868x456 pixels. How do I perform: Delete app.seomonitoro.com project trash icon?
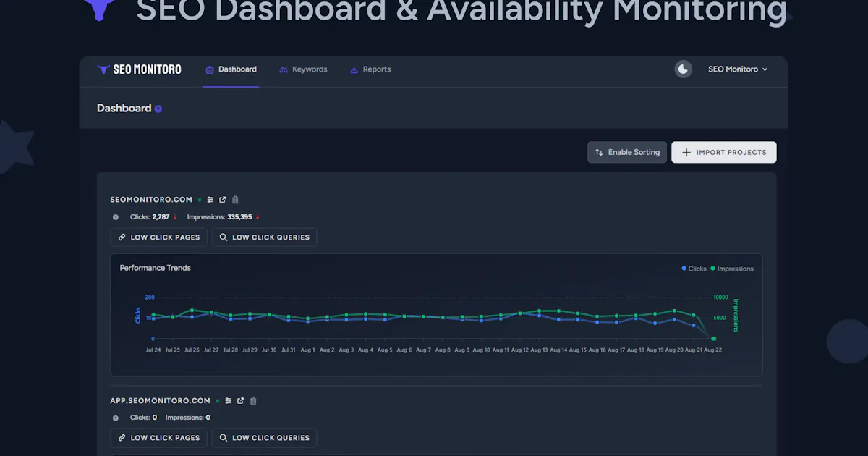[x=253, y=401]
